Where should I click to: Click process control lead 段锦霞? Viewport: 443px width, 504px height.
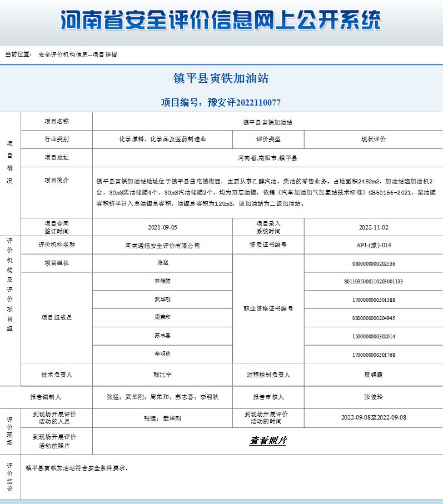tap(373, 375)
